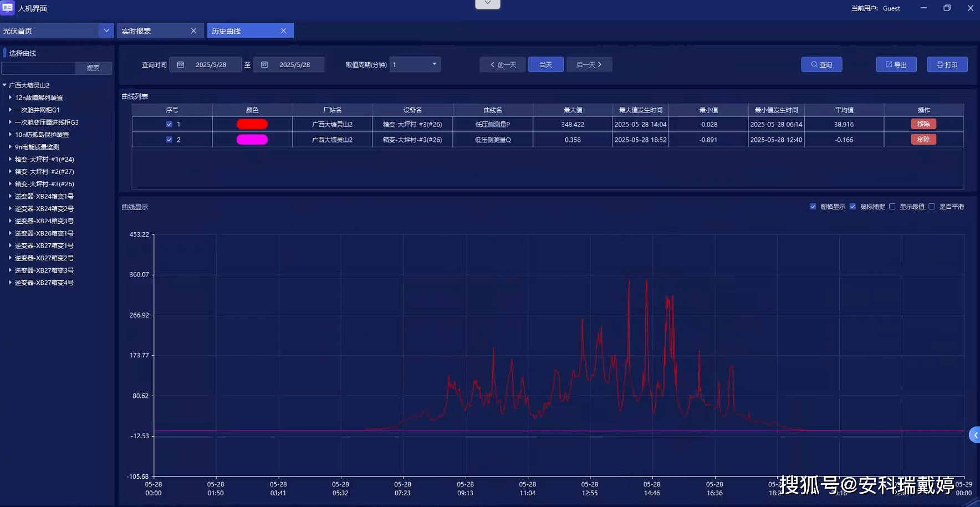This screenshot has height=507, width=980.
Task: Select 逆变器-XB24箱变2号 tree item
Action: (x=44, y=209)
